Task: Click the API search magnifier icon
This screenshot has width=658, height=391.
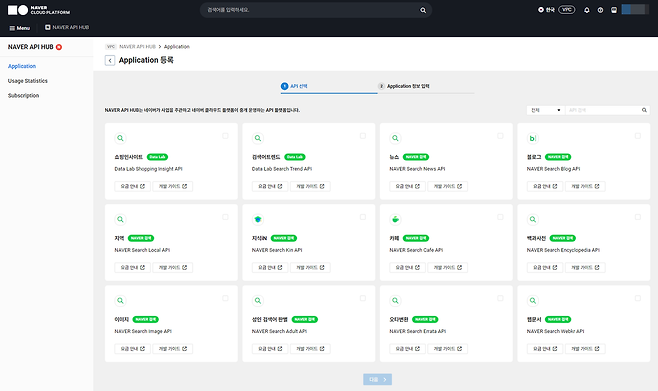Action: (x=644, y=110)
